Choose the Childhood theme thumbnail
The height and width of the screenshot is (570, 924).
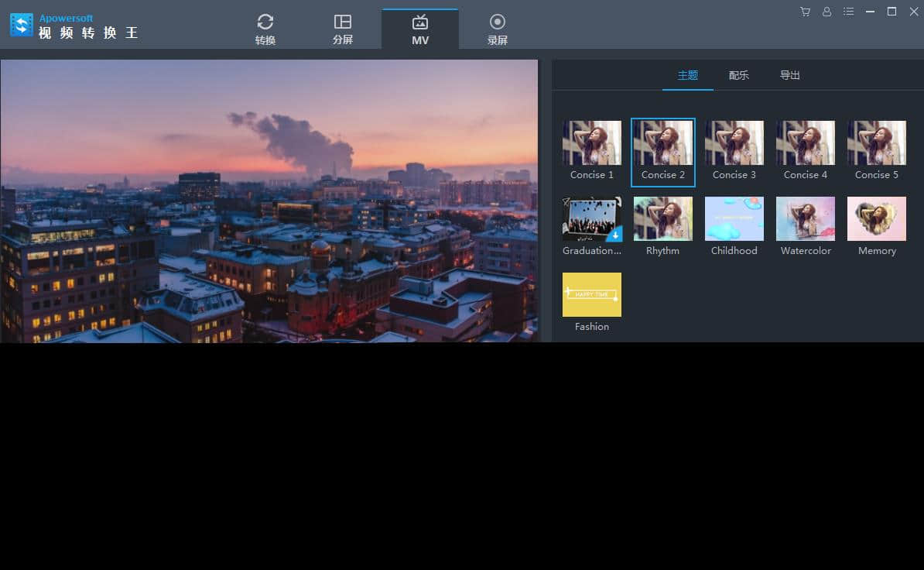tap(734, 219)
